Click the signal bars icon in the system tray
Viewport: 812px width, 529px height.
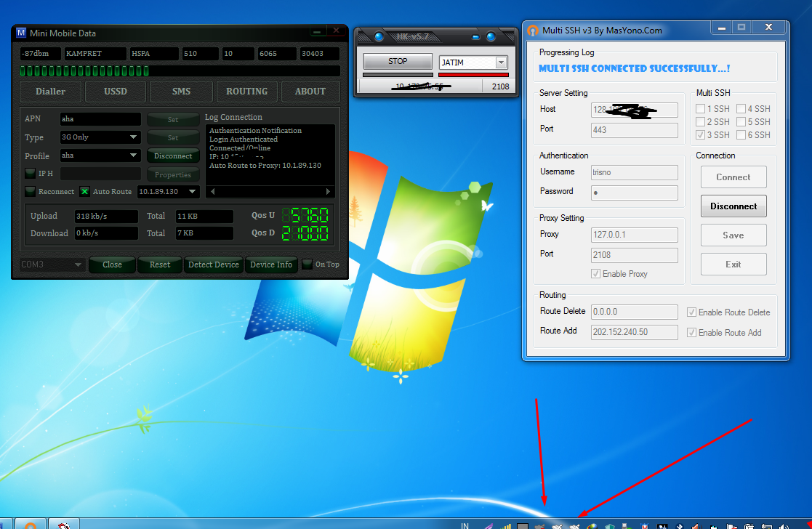(505, 526)
